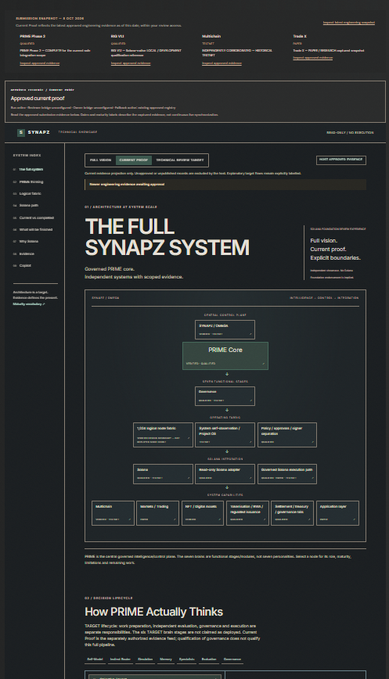The height and width of the screenshot is (679, 389).
Task: Click the PRIME Phase 3 card title
Action: pyautogui.click(x=32, y=36)
